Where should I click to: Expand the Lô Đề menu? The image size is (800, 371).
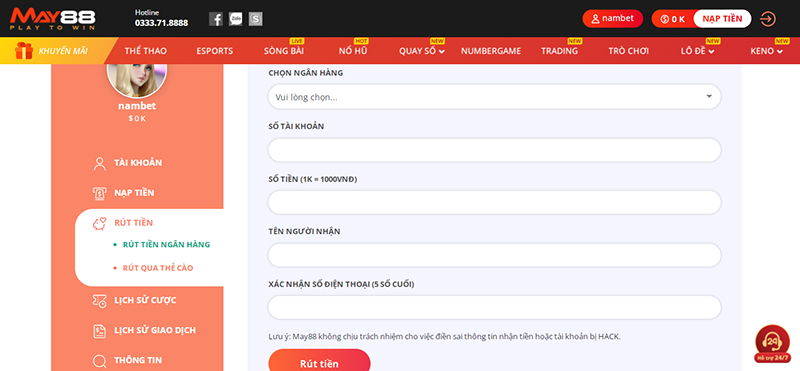pos(697,51)
